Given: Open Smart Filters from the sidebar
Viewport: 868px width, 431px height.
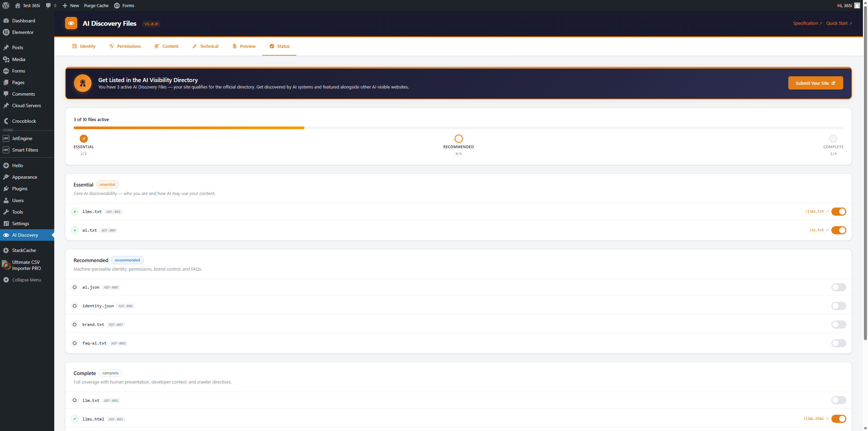Looking at the screenshot, I should [x=6, y=150].
